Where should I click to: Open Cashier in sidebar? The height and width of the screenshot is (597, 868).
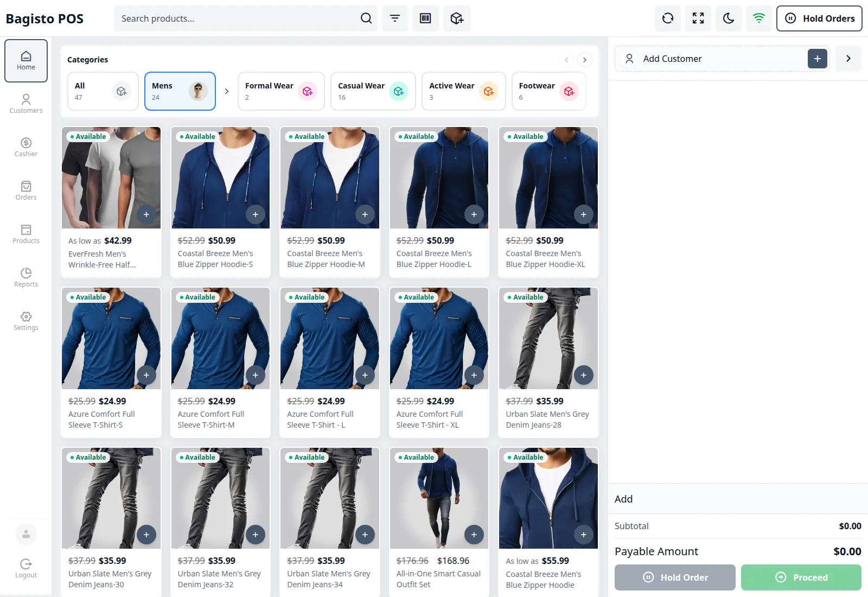[x=26, y=148]
